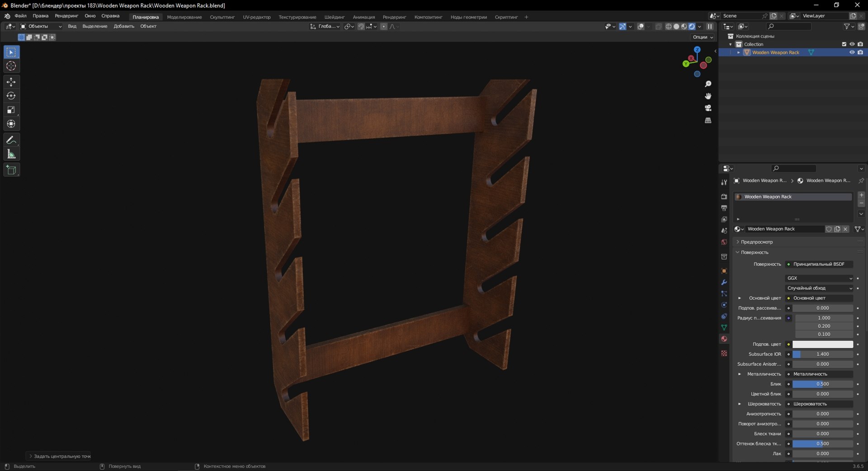Image resolution: width=868 pixels, height=471 pixels.
Task: Click the Подпов. цвет white swatch
Action: point(823,344)
